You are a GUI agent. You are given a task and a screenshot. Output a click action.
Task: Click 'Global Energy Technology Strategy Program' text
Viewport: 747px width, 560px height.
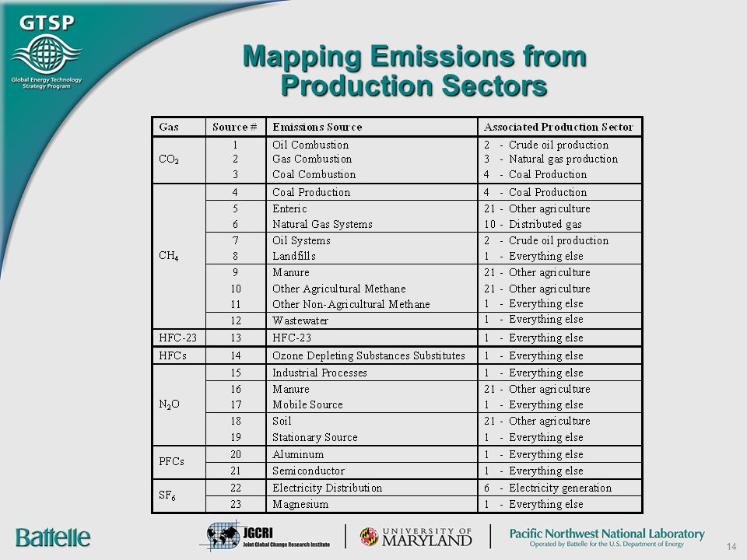click(x=47, y=83)
